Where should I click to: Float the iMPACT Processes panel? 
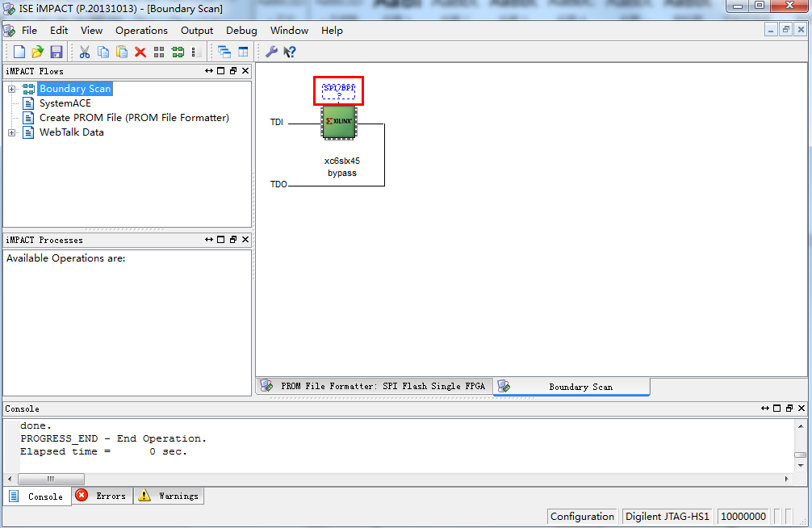point(233,240)
